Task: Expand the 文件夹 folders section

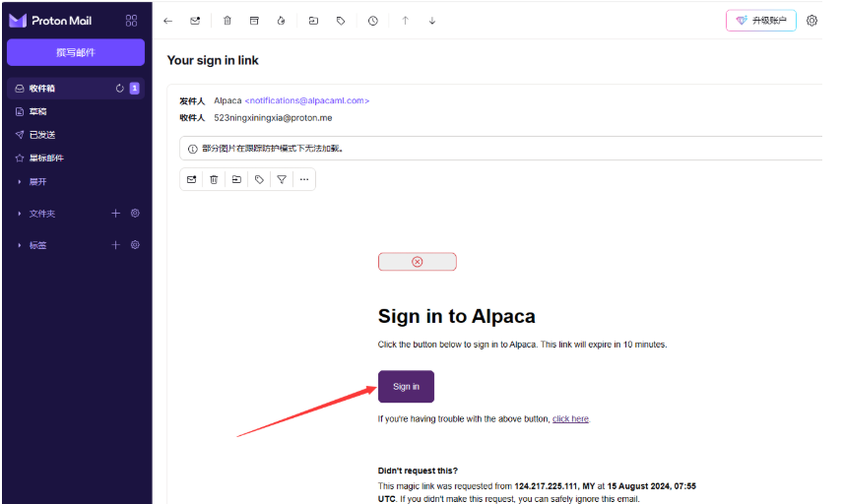Action: (42, 214)
